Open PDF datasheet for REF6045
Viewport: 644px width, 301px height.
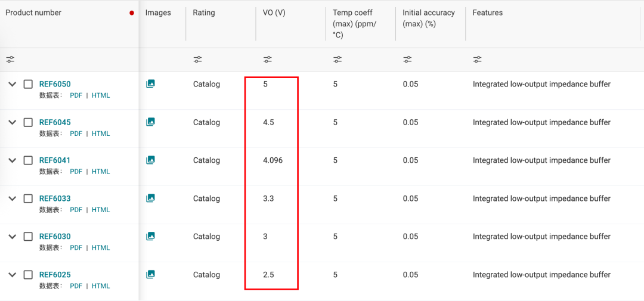[x=76, y=134]
